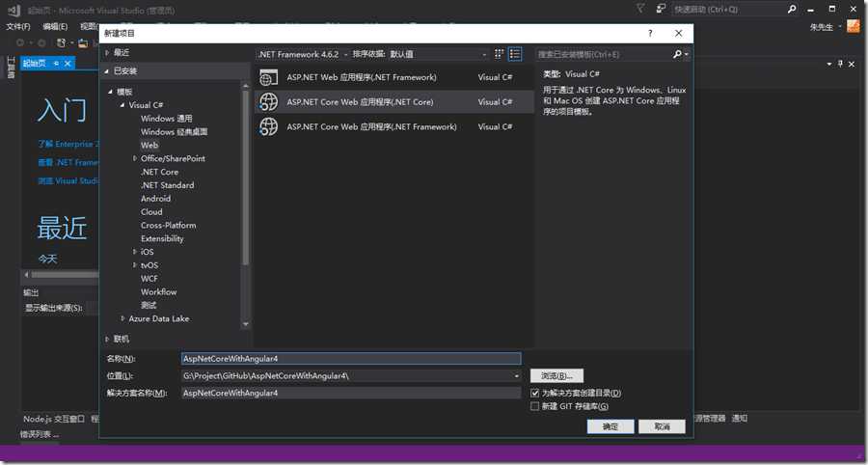
Task: Switch templates to list view
Action: 515,54
